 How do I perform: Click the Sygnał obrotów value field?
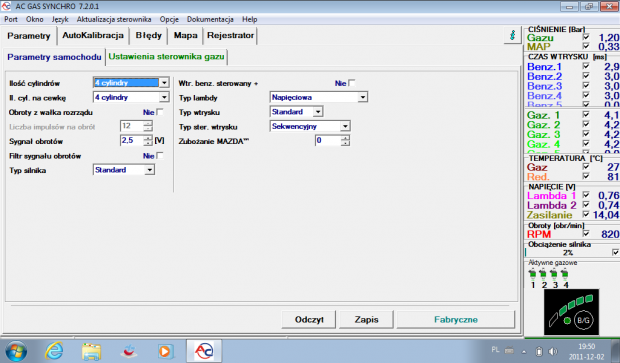click(131, 140)
